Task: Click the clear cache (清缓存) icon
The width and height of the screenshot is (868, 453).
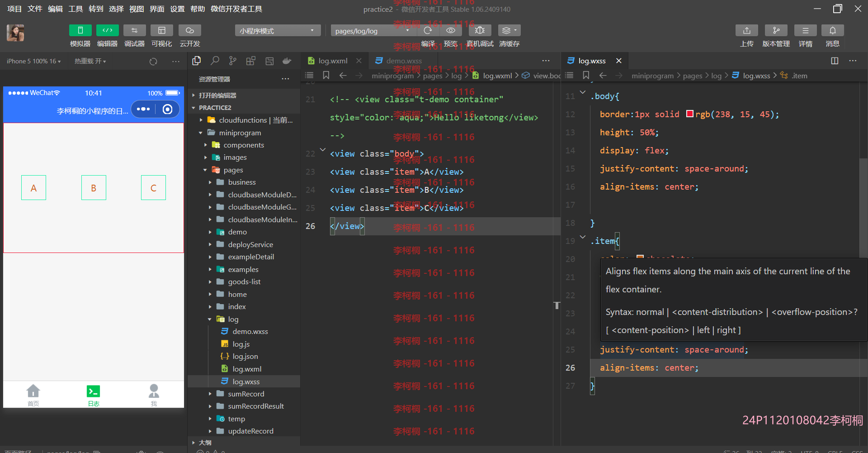Action: pos(509,30)
